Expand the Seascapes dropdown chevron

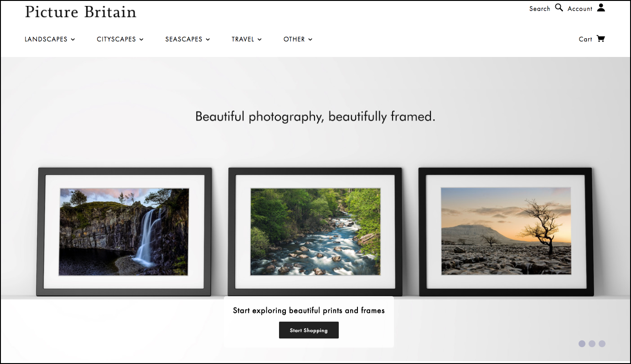tap(208, 40)
